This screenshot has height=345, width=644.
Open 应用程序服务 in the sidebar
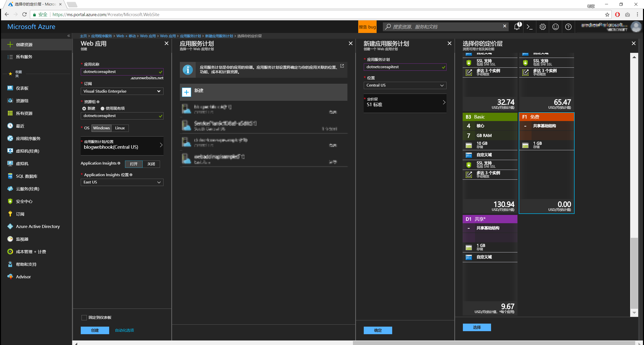point(28,138)
